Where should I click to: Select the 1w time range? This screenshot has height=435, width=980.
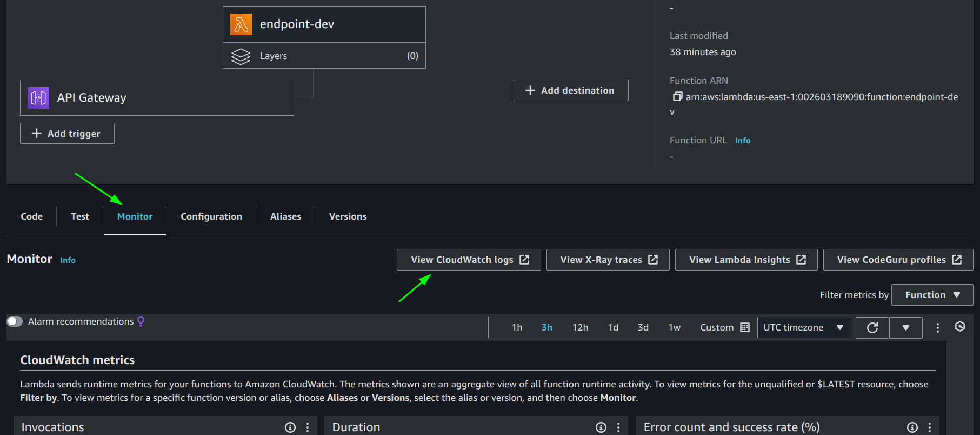[x=674, y=327]
